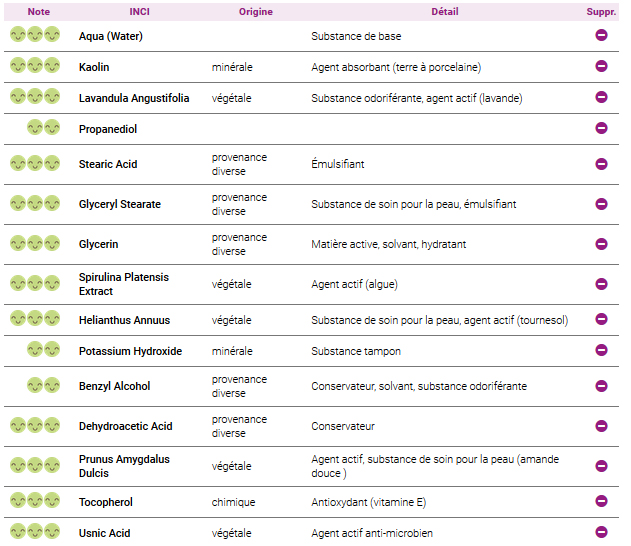
Task: Click the minus icon for Glyceryl Stearate
Action: [601, 204]
